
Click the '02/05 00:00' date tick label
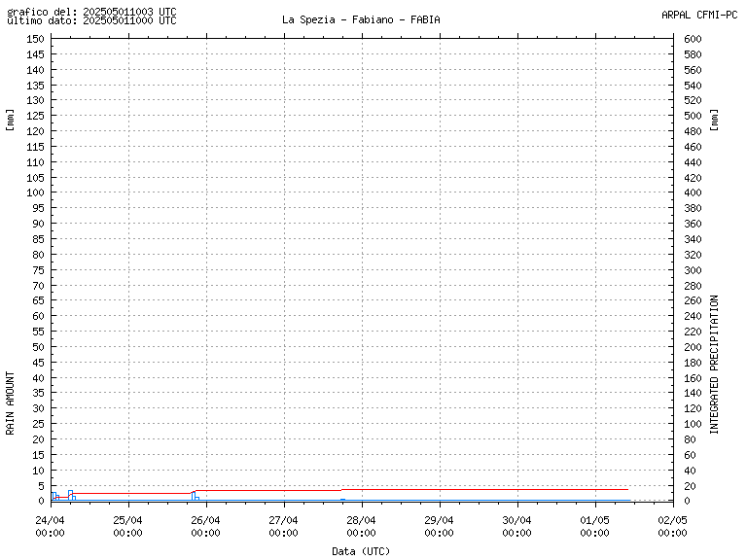(x=673, y=526)
